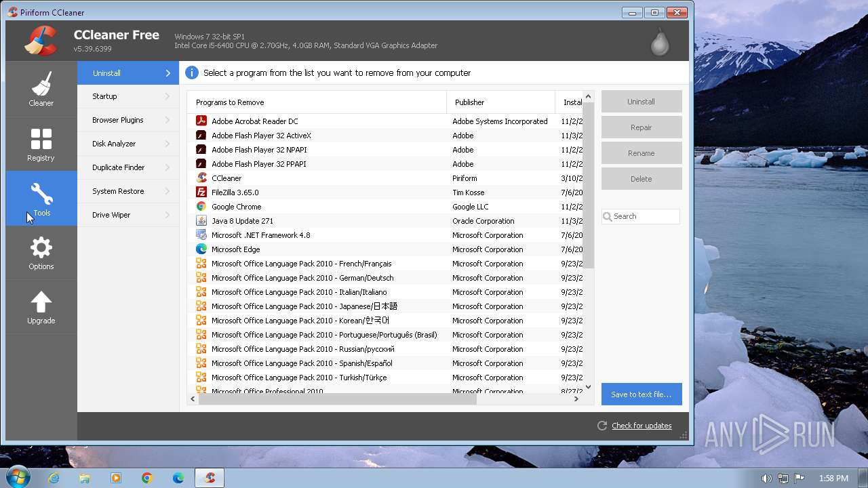Click Adobe Systems Incorporated publisher cell
The width and height of the screenshot is (868, 488).
[500, 121]
